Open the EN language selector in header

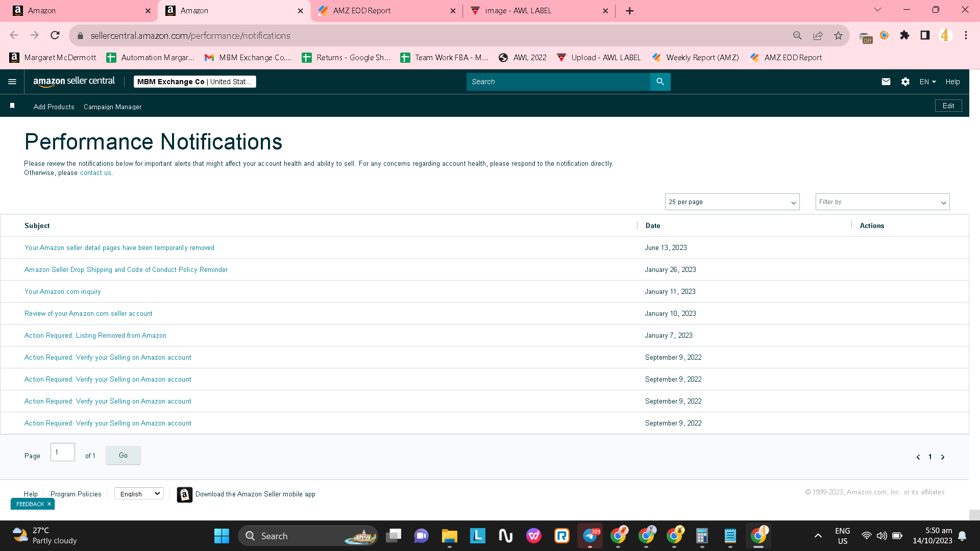click(x=927, y=82)
